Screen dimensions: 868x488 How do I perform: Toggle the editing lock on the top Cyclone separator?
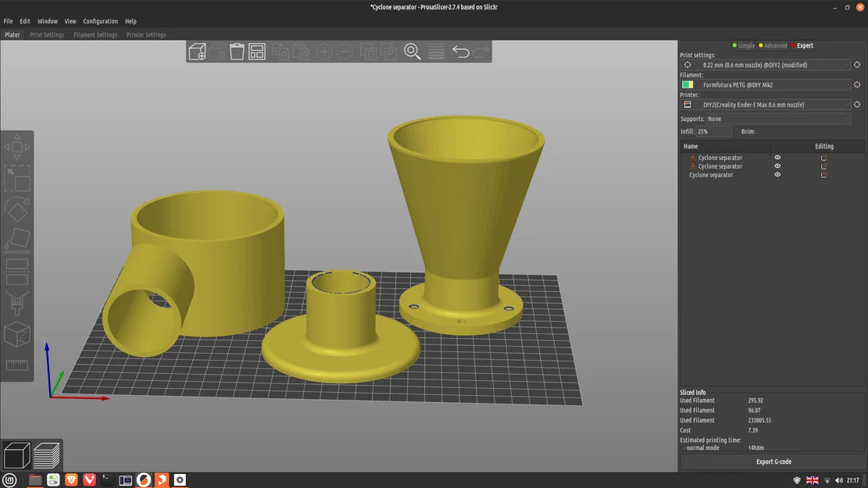click(x=823, y=157)
